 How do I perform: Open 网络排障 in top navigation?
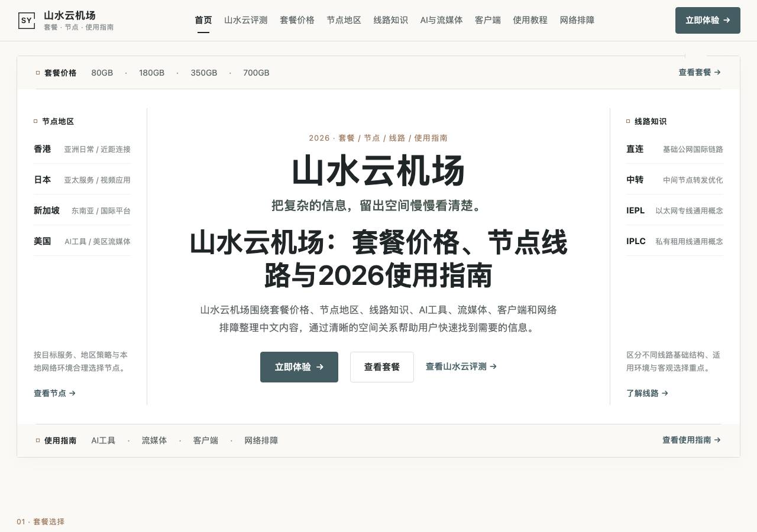click(x=577, y=20)
